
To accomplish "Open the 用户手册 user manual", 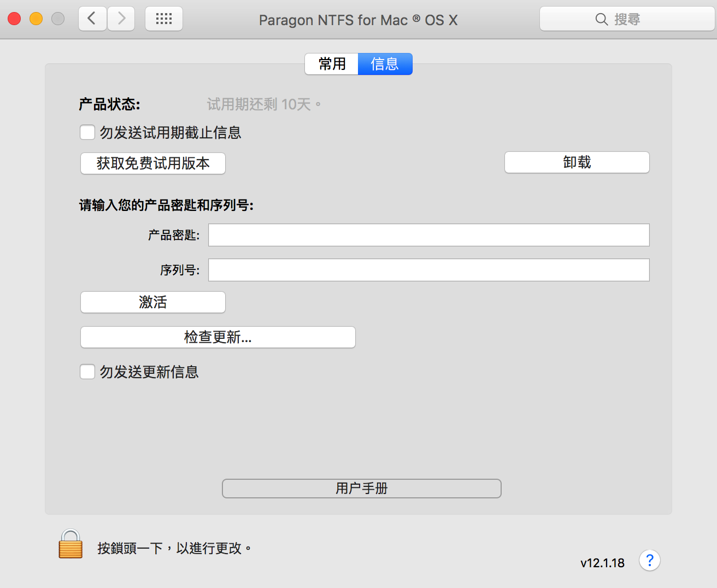I will coord(362,489).
